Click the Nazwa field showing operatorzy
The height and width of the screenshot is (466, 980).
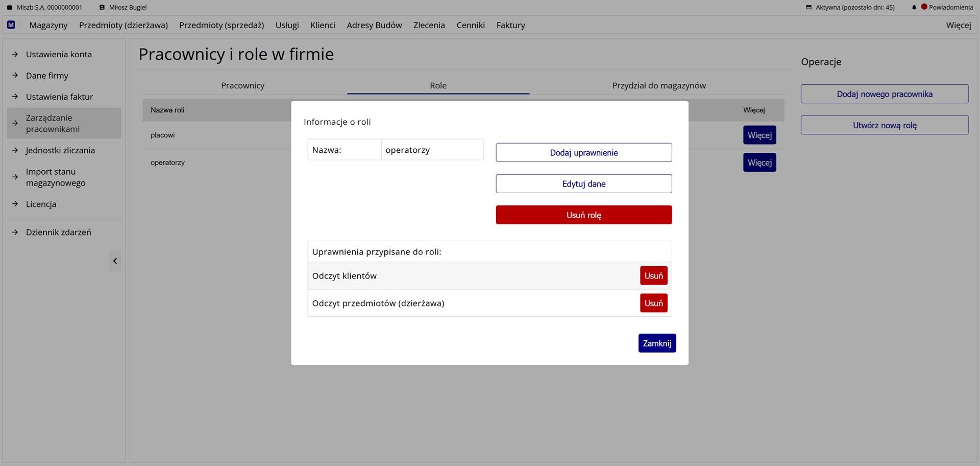431,150
